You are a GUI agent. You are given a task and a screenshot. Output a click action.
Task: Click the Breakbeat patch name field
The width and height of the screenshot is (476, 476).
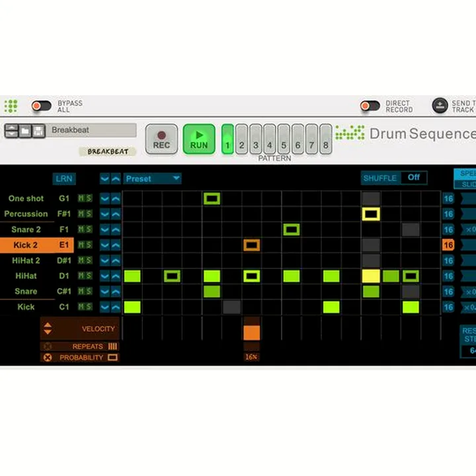coord(91,130)
